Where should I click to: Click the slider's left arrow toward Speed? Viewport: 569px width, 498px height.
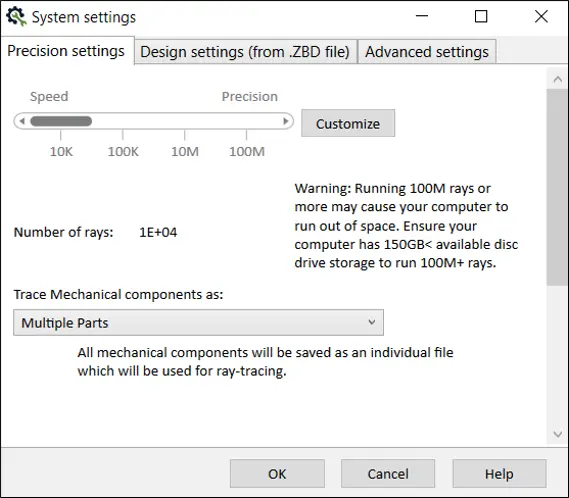point(22,121)
